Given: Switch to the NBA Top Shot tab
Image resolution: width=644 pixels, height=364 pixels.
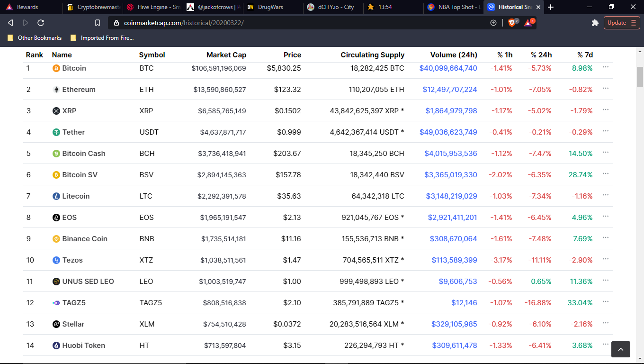Looking at the screenshot, I should click(x=454, y=7).
